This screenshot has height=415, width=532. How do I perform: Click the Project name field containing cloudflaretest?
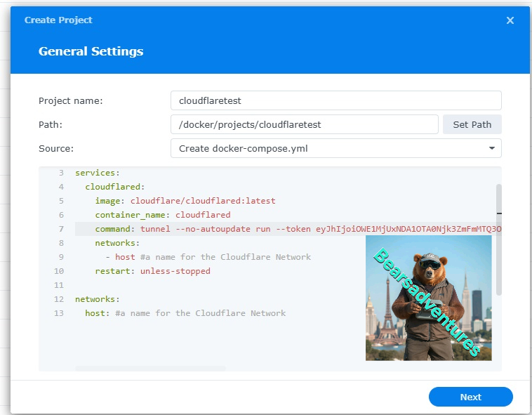(x=335, y=100)
